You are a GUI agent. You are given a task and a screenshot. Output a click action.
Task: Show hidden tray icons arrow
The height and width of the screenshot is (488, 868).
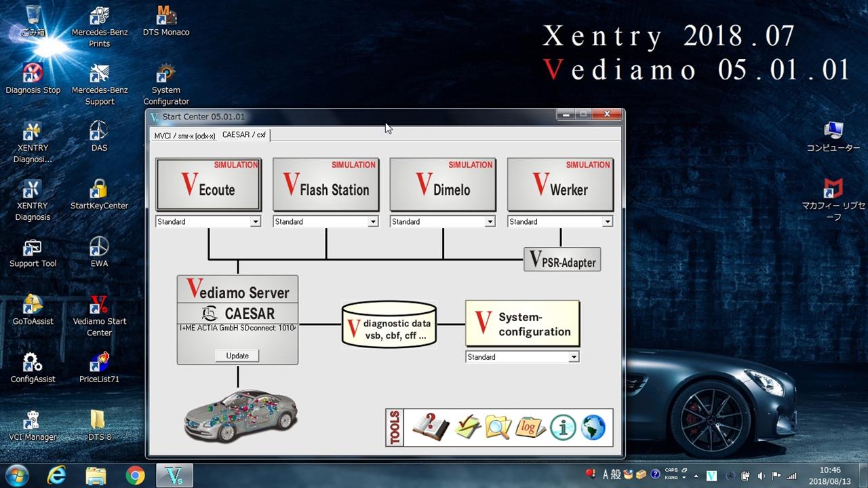pyautogui.click(x=696, y=476)
